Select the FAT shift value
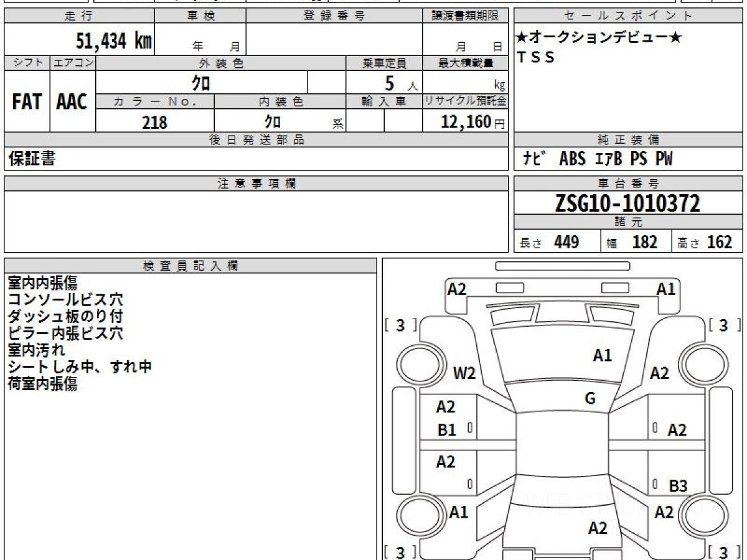 pos(27,102)
